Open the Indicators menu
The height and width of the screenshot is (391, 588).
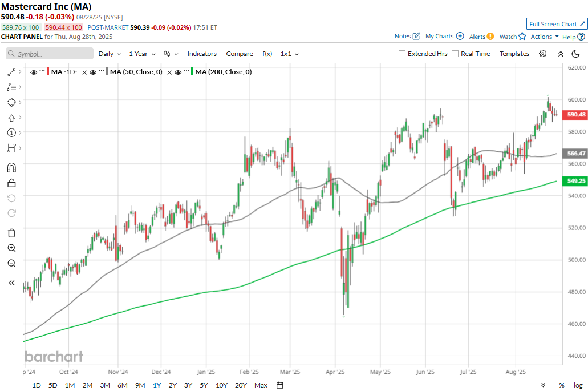(x=202, y=54)
